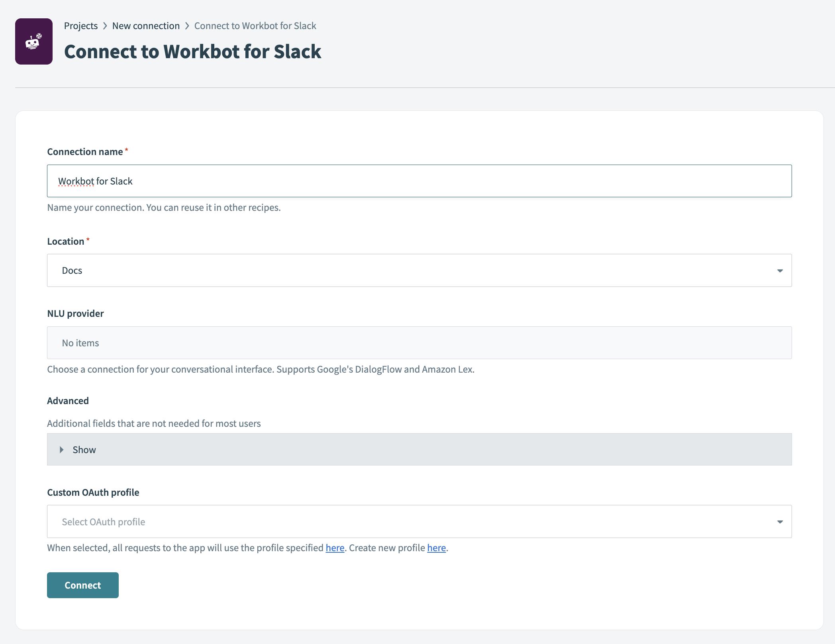This screenshot has width=835, height=644.
Task: Click the 'here' link to create new profile
Action: (x=436, y=548)
